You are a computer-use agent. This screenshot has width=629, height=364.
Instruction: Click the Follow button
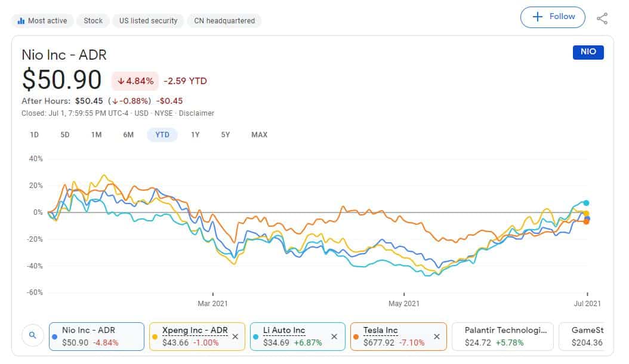(553, 17)
